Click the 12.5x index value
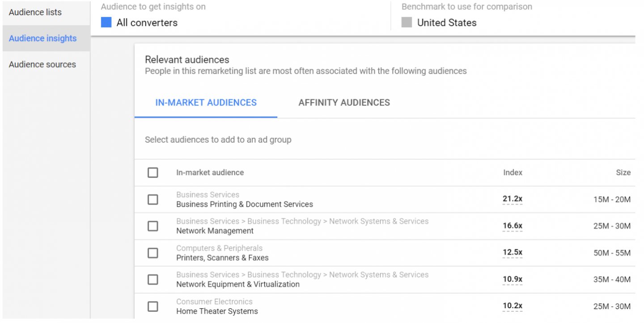 coord(513,252)
